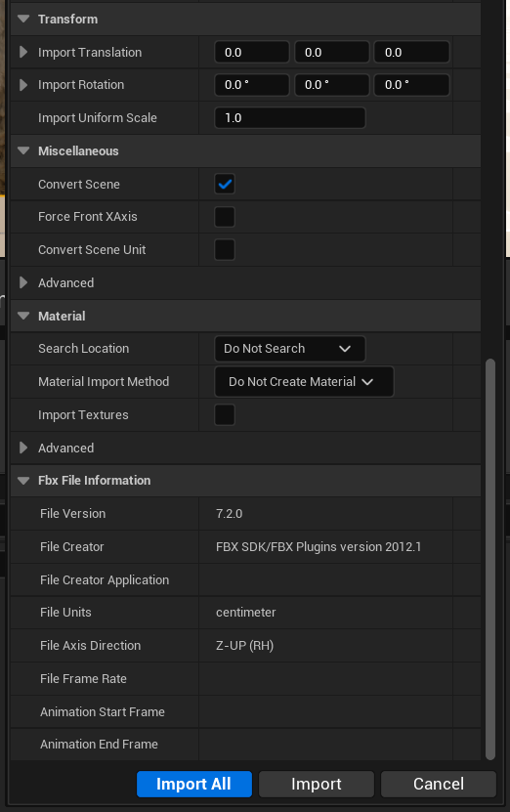Click the first Import Translation value field
The image size is (510, 812).
coord(252,53)
